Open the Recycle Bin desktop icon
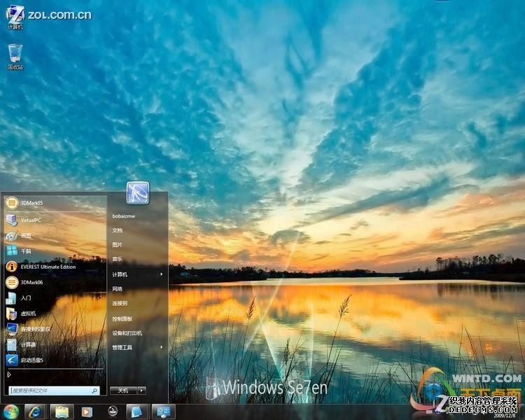525x420 pixels. [15, 55]
